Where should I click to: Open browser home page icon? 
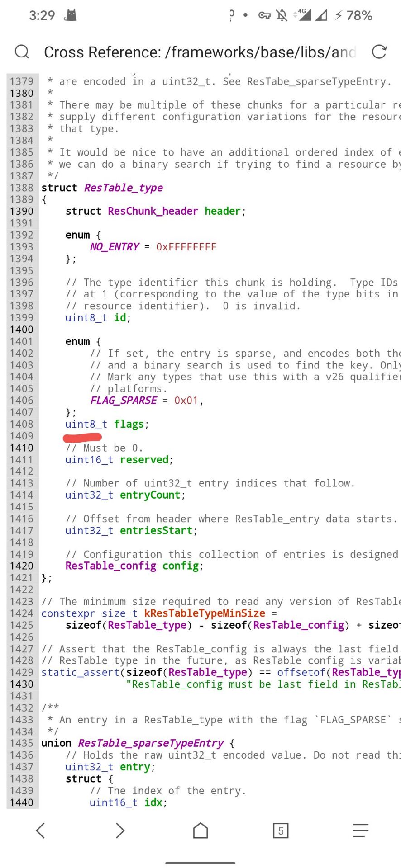click(x=200, y=830)
